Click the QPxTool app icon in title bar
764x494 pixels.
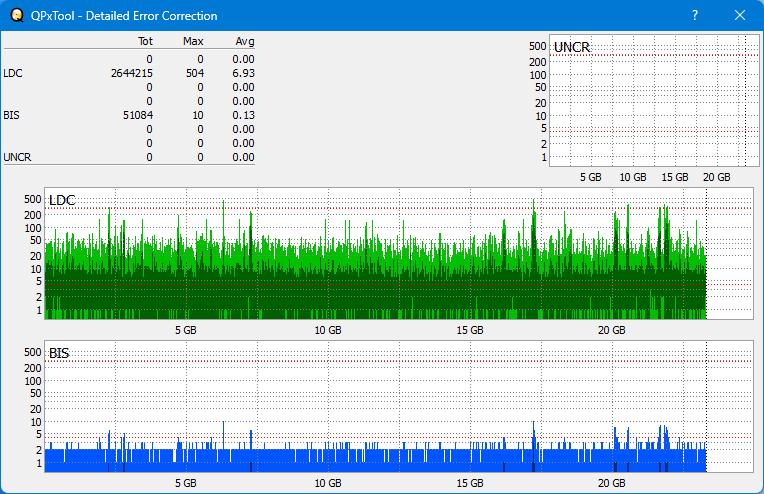coord(15,16)
